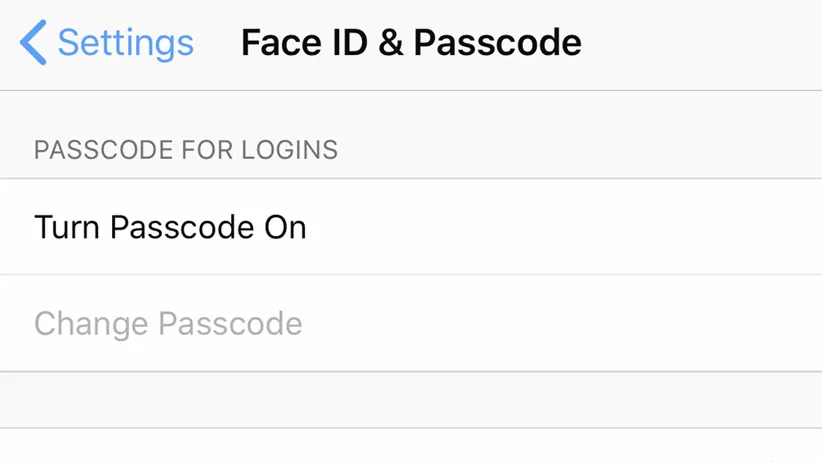Viewport: 822px width, 462px height.
Task: Click the Face ID & Passcode title
Action: pos(411,44)
